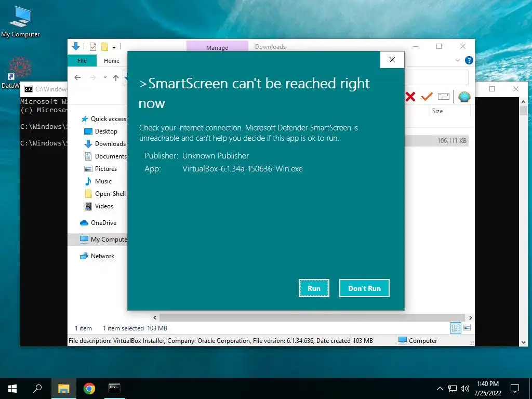This screenshot has width=532, height=399.
Task: Select Network in navigation pane
Action: (x=97, y=256)
